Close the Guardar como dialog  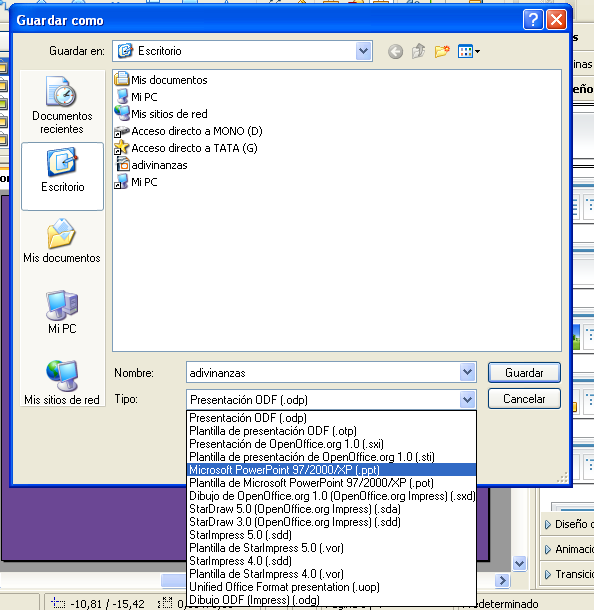coord(556,19)
